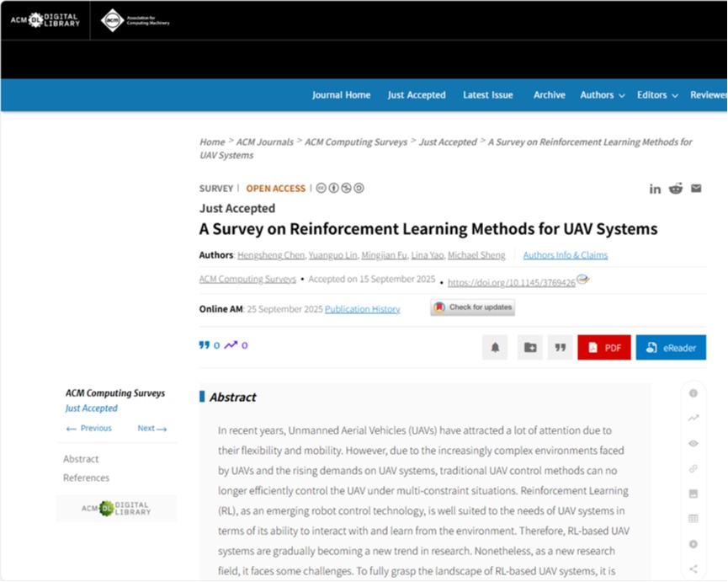Go to Just Accepted in navigation bar
The width and height of the screenshot is (728, 582).
(417, 95)
